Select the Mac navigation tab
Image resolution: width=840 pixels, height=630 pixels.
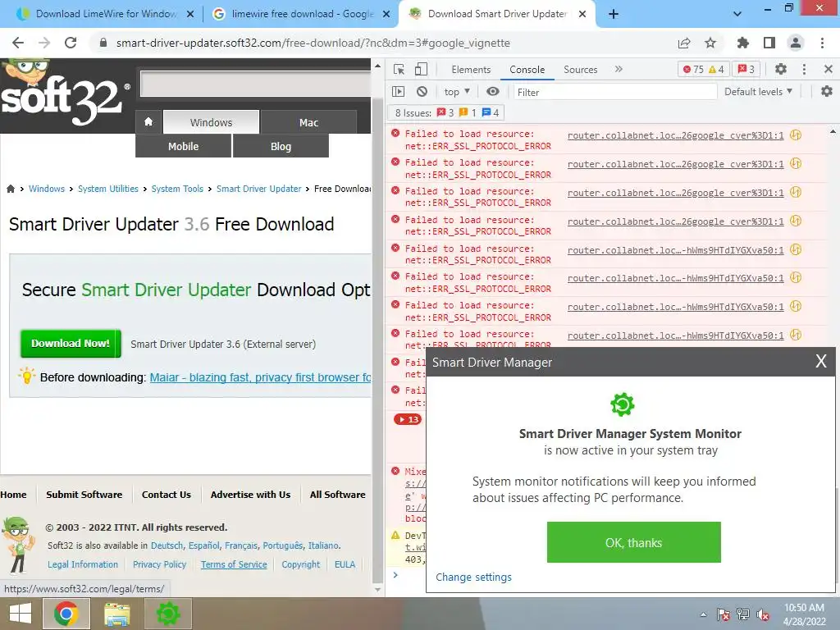point(308,122)
